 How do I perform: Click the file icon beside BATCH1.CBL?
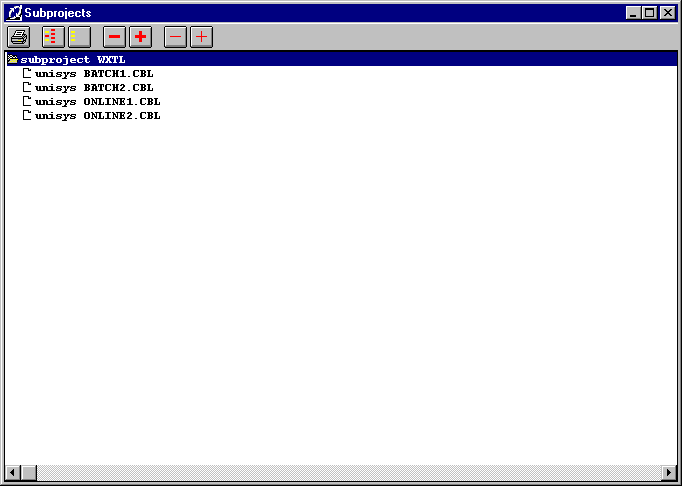pyautogui.click(x=27, y=73)
